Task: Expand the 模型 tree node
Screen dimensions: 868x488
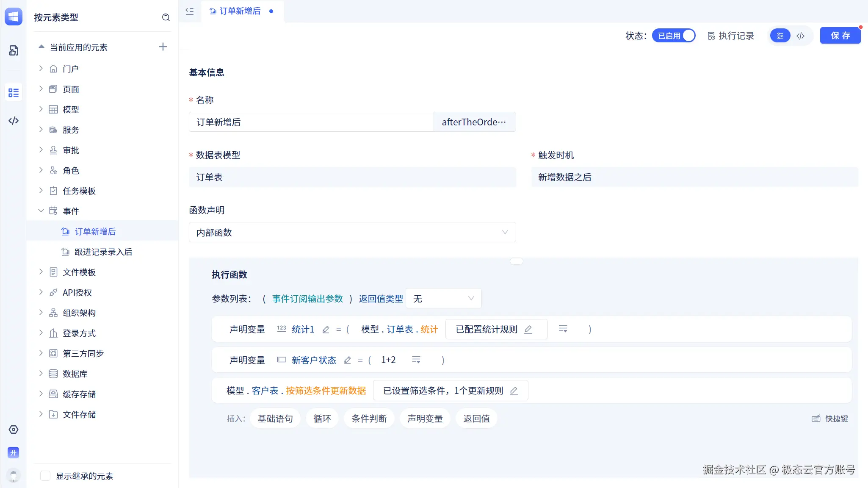Action: click(41, 109)
